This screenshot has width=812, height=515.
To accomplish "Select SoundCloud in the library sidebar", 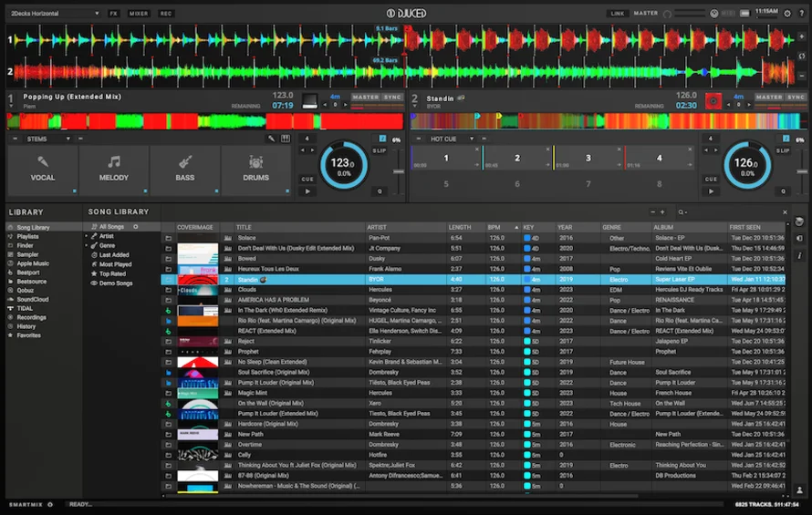I will click(x=33, y=299).
